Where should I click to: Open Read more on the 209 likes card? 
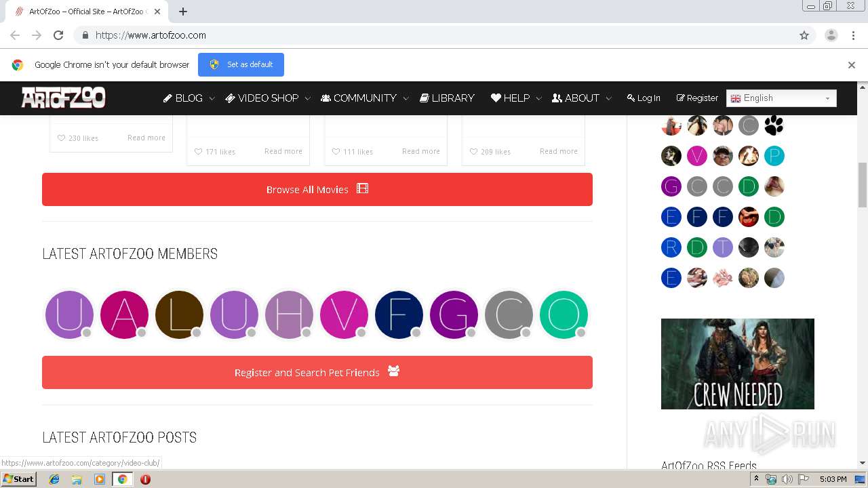(x=559, y=151)
